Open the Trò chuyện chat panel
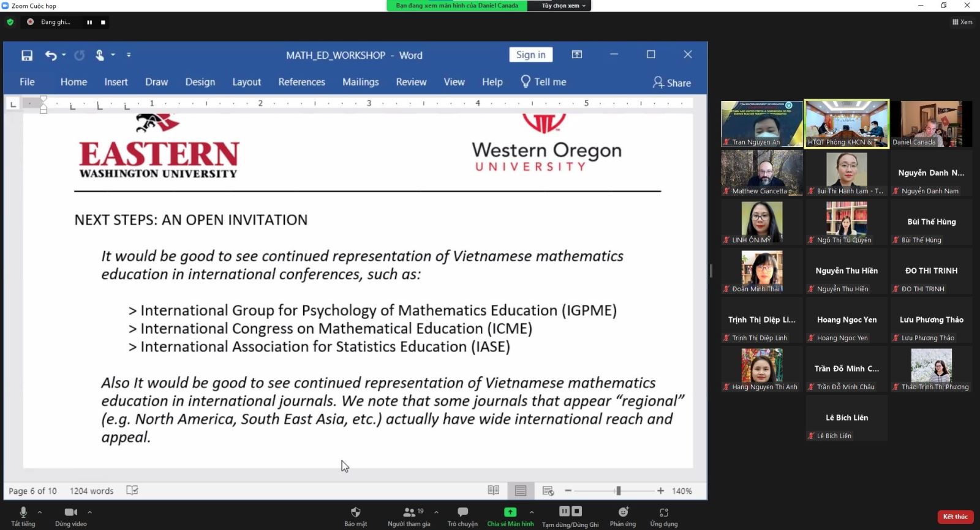Screen dimensions: 980x530 coord(462,516)
